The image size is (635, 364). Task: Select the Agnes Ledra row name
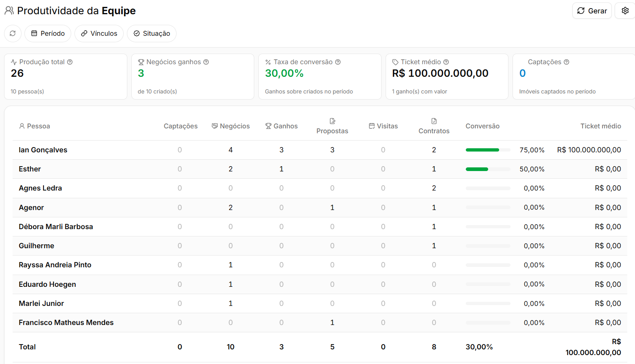(x=40, y=188)
